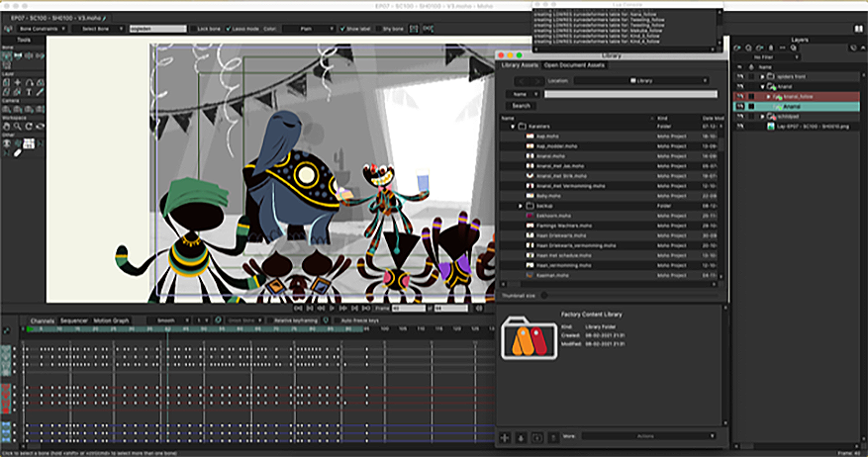Select the Select Bone tool in Tools
868x457 pixels.
(x=7, y=55)
